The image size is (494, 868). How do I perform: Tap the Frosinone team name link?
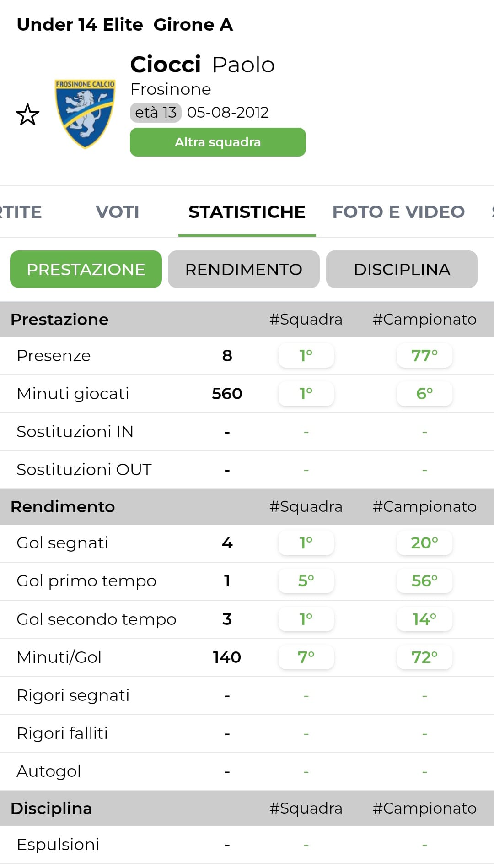pos(171,89)
